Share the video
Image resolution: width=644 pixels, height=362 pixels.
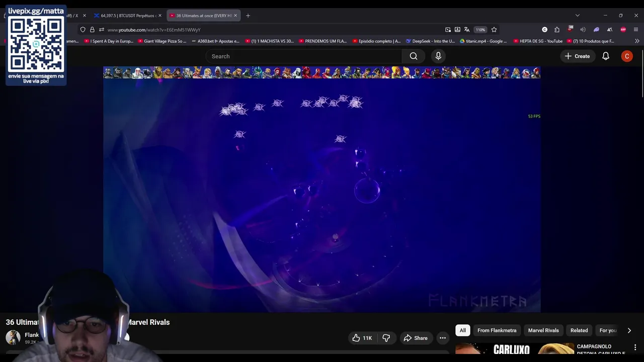tap(416, 338)
